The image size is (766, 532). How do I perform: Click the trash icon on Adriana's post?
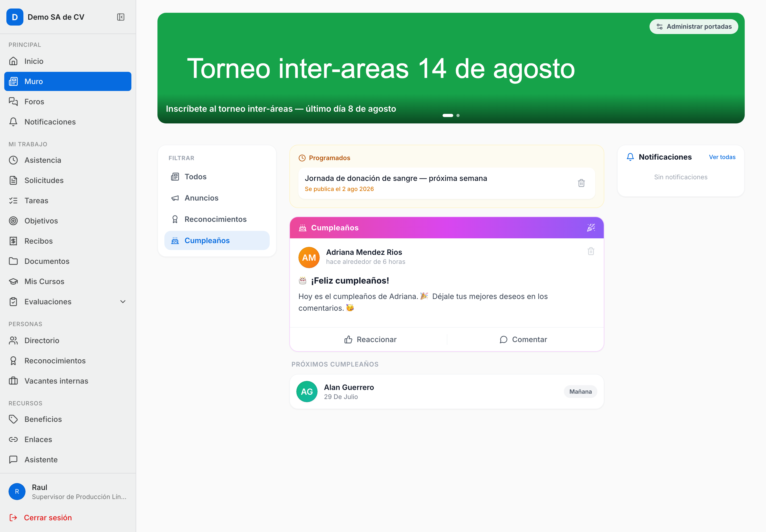591,251
